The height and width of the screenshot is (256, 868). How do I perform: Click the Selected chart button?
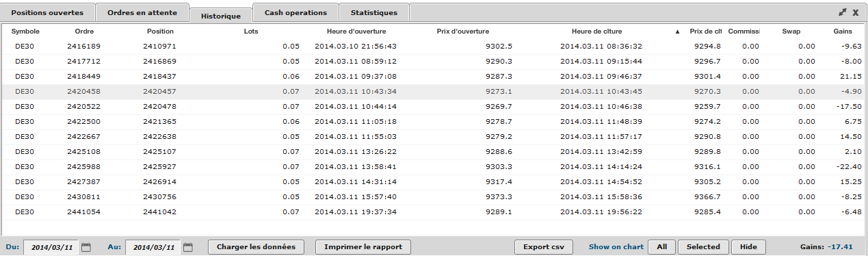(x=703, y=246)
